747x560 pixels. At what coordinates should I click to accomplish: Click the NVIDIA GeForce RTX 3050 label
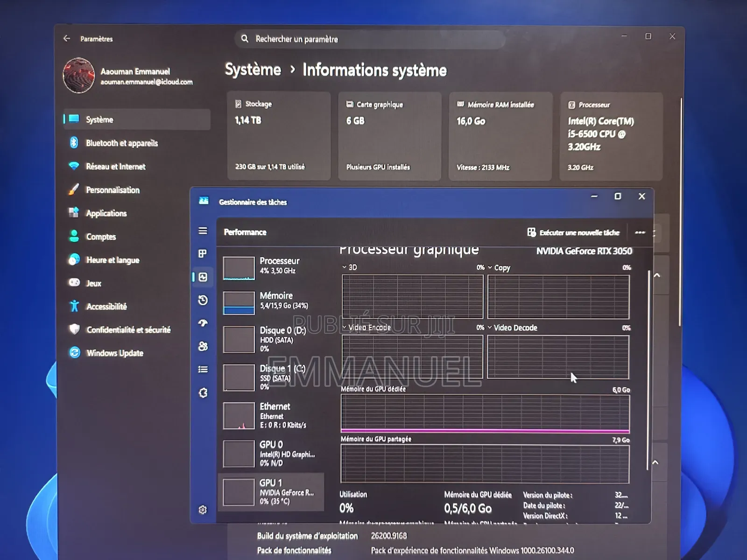(584, 251)
